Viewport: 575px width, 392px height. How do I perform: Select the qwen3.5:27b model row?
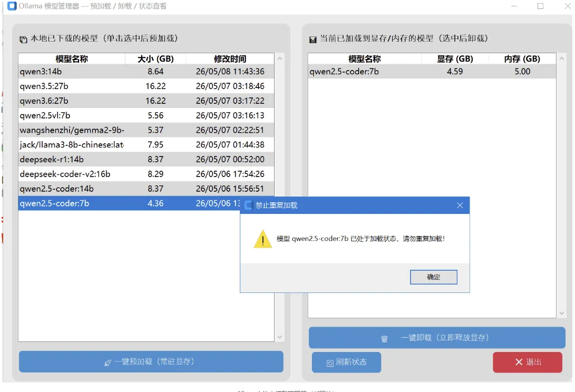click(x=146, y=86)
